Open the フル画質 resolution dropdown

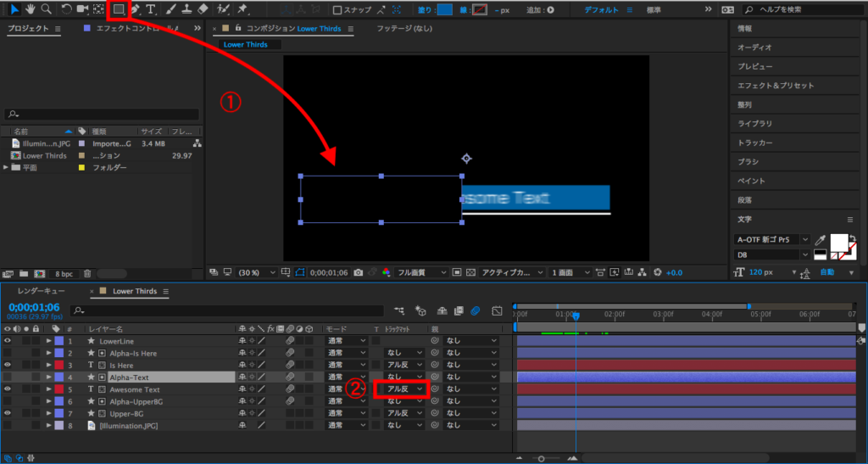(421, 272)
